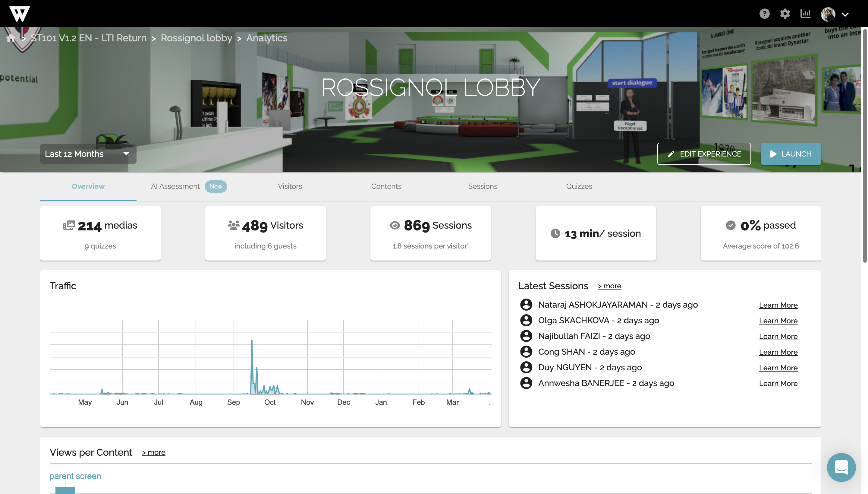Open analytics bar chart icon in header

point(805,14)
